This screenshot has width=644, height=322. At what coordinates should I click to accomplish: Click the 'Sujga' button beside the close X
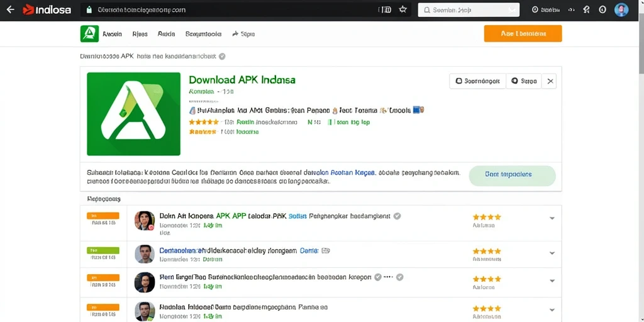[x=524, y=81]
